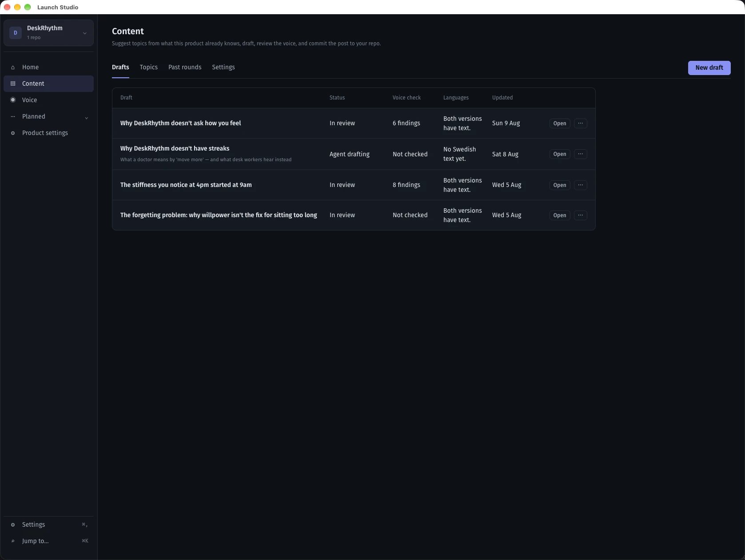Viewport: 745px width, 560px height.
Task: Click the 'Status' column header
Action: pos(337,98)
